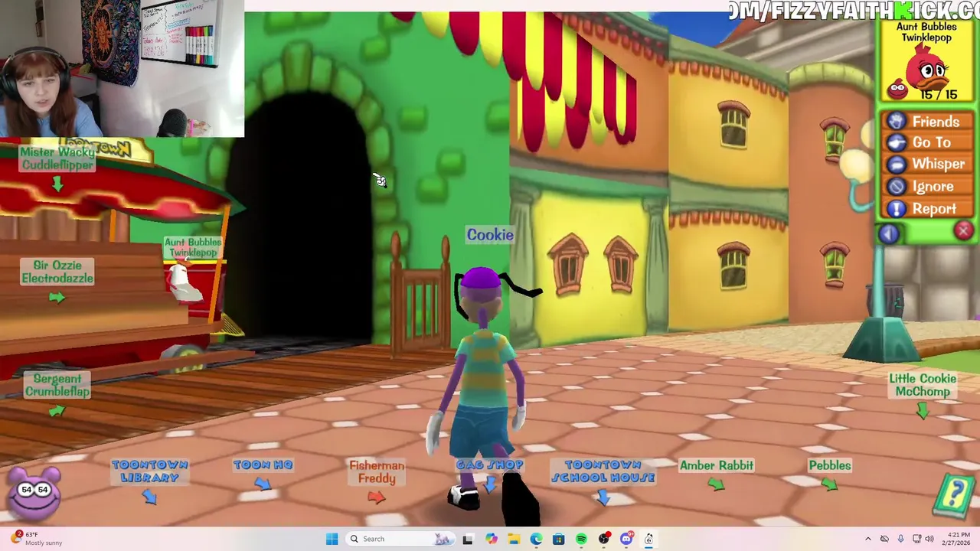The image size is (980, 551).
Task: Close the toon detail panel with red X
Action: [963, 231]
